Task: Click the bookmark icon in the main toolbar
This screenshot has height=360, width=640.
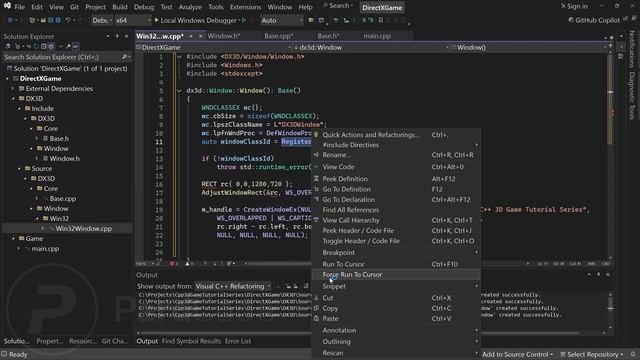Action: coord(380,20)
